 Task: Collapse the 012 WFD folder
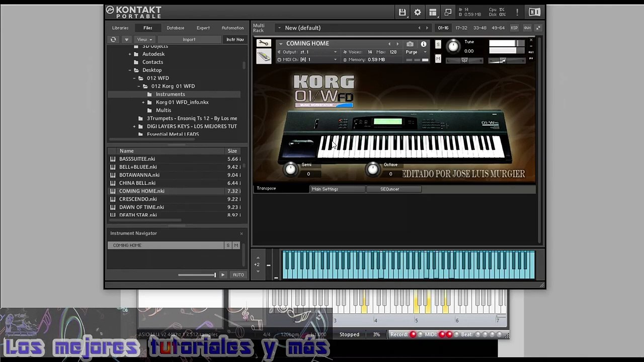click(x=134, y=78)
